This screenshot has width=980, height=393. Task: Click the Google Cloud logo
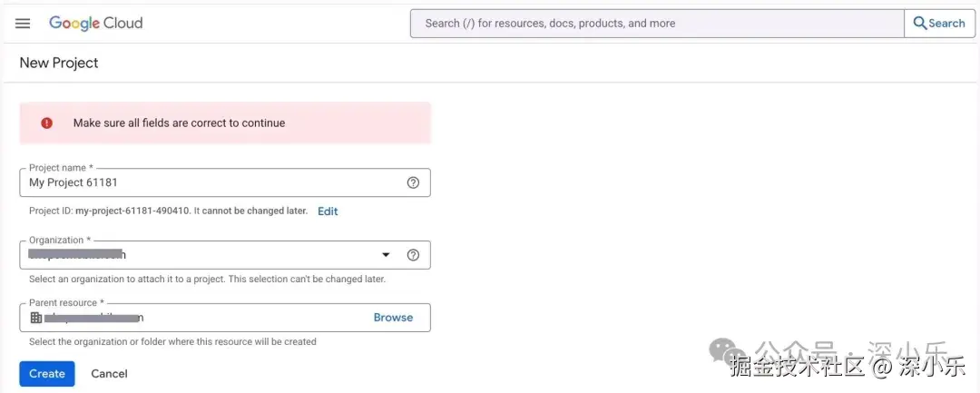pos(95,24)
